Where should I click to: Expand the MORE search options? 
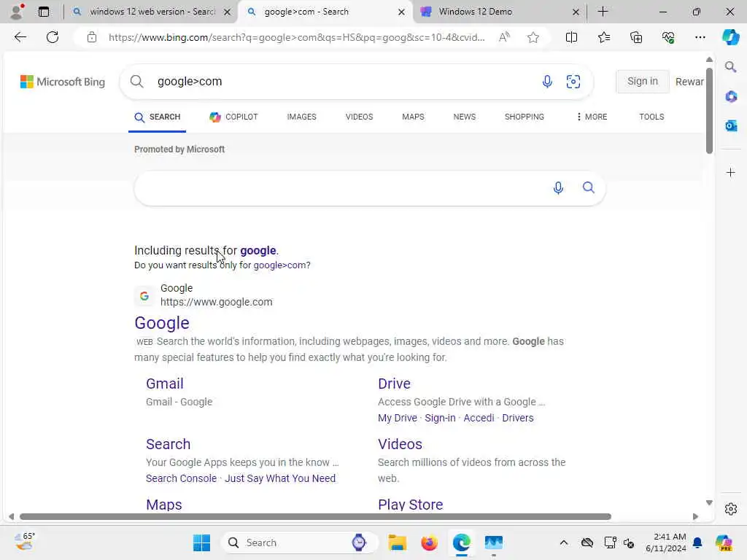(592, 117)
